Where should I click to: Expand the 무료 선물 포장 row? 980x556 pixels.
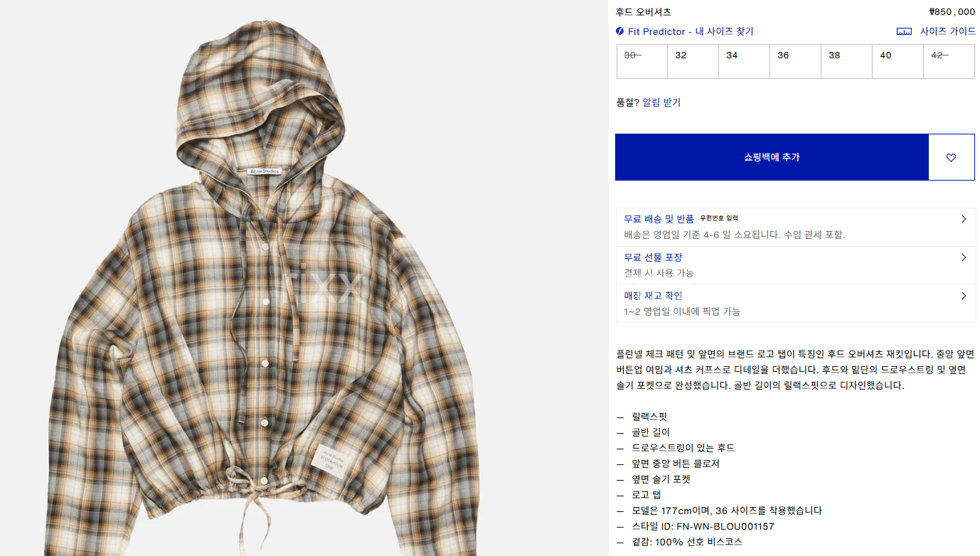point(796,265)
